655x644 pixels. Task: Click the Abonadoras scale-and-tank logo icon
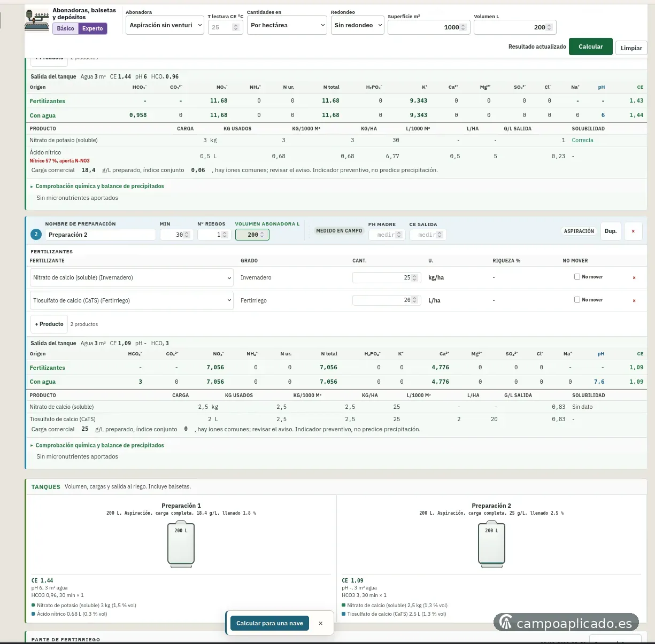(x=37, y=20)
